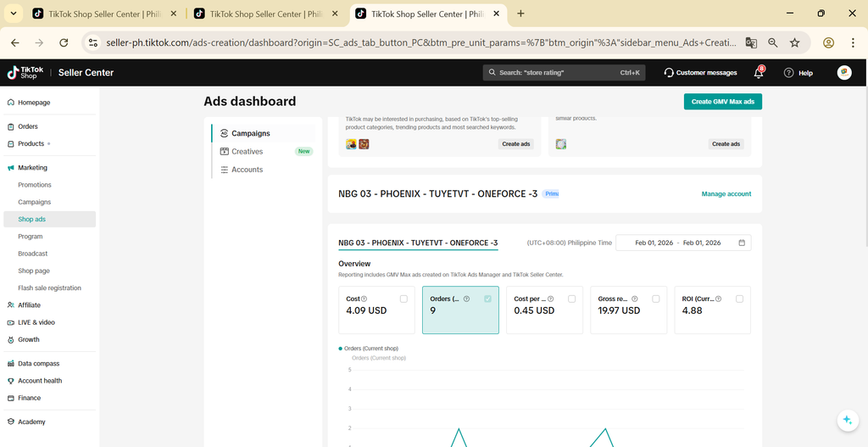Viewport: 868px width, 447px height.
Task: Click the Gross revenue info icon
Action: [634, 299]
